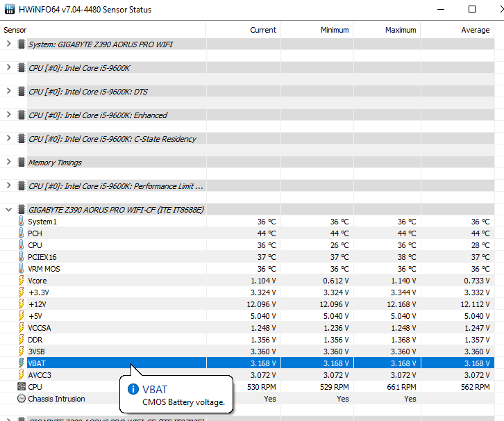Click the chip icon beside Memory Timings
Viewport: 504px width, 421px height.
[x=22, y=162]
